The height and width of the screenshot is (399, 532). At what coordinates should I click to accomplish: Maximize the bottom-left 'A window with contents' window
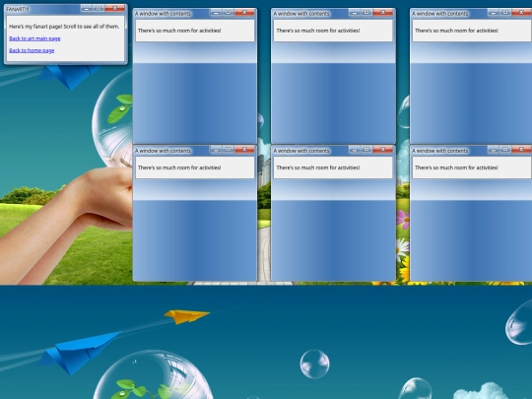(x=228, y=150)
